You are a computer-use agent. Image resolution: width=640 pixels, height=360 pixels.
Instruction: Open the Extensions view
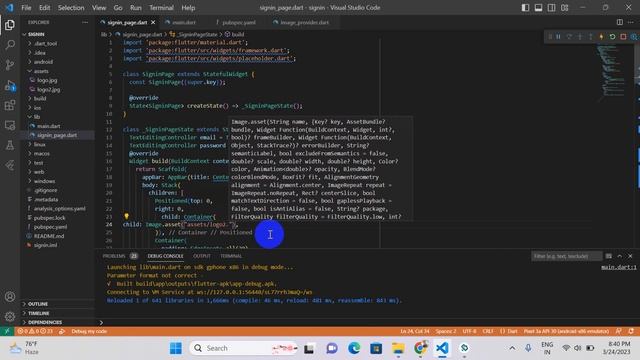coord(10,105)
